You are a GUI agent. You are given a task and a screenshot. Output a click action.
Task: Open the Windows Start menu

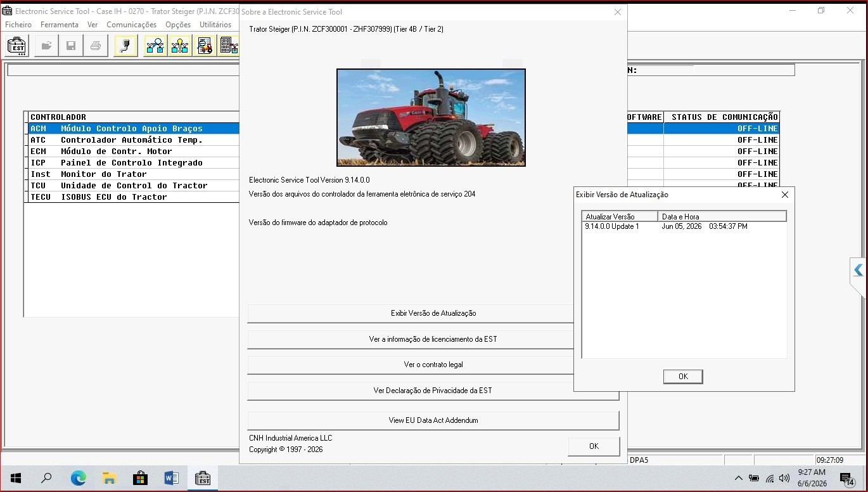16,479
